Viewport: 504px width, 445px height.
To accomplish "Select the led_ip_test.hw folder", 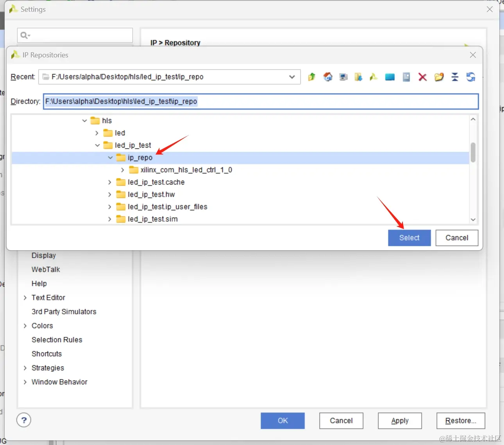I will coord(145,194).
